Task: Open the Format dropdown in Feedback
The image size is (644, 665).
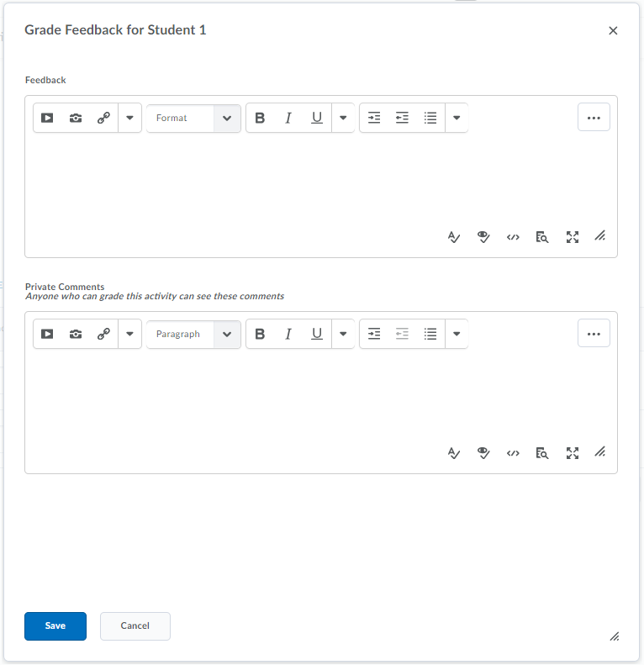Action: (x=193, y=119)
